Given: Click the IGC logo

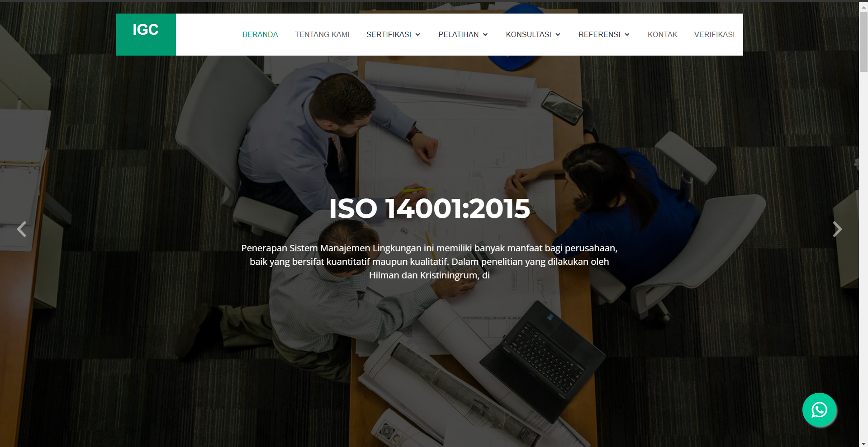Looking at the screenshot, I should click(x=146, y=30).
